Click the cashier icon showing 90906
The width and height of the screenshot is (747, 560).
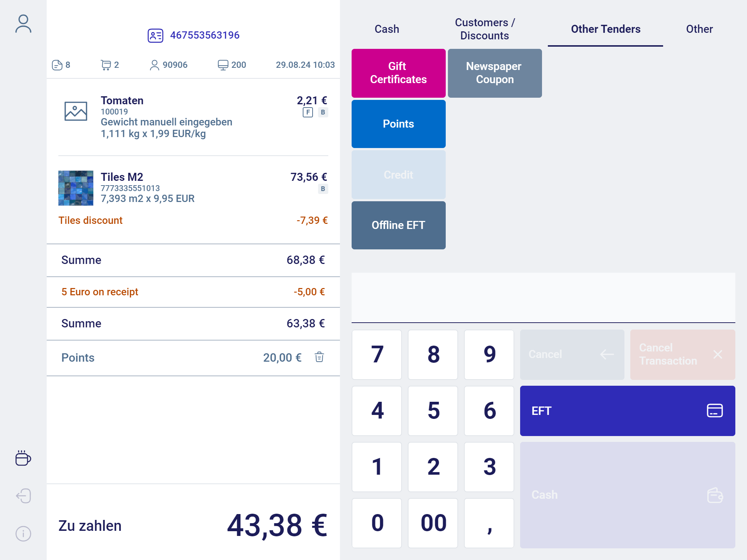pos(154,65)
